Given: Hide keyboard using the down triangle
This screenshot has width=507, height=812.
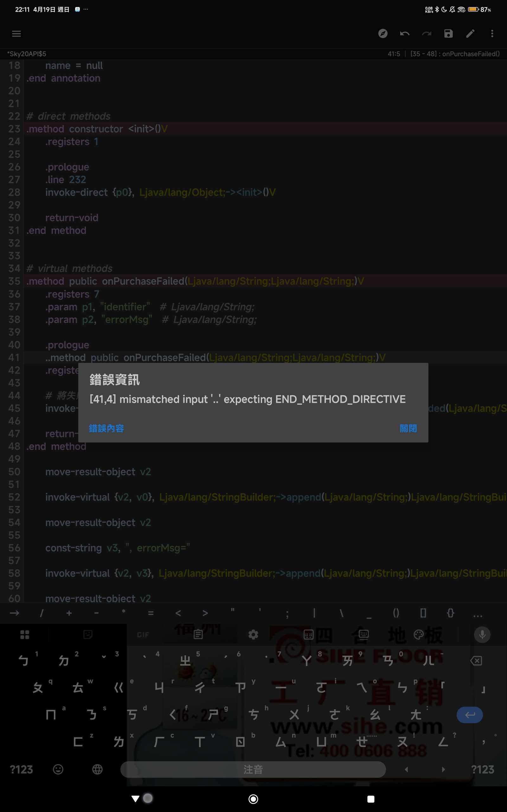Looking at the screenshot, I should point(136,799).
